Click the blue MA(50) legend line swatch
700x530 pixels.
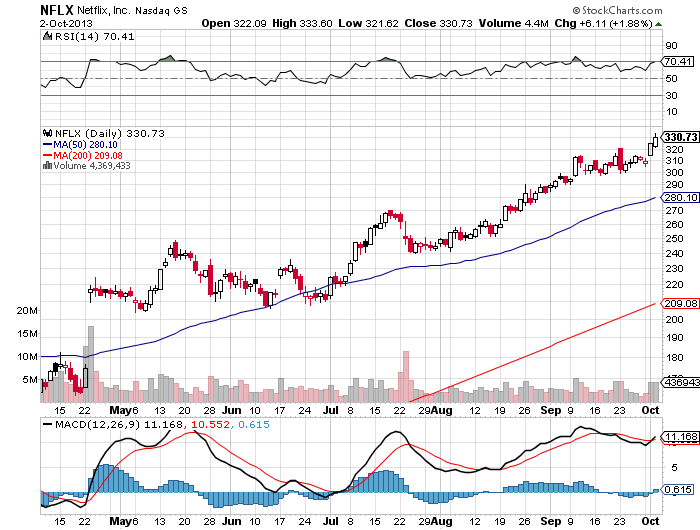tap(46, 144)
